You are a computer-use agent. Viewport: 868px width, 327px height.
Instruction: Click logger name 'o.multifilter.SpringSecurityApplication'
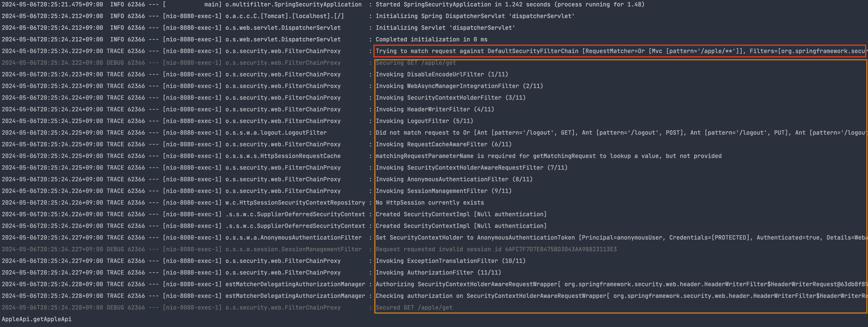[x=294, y=4]
